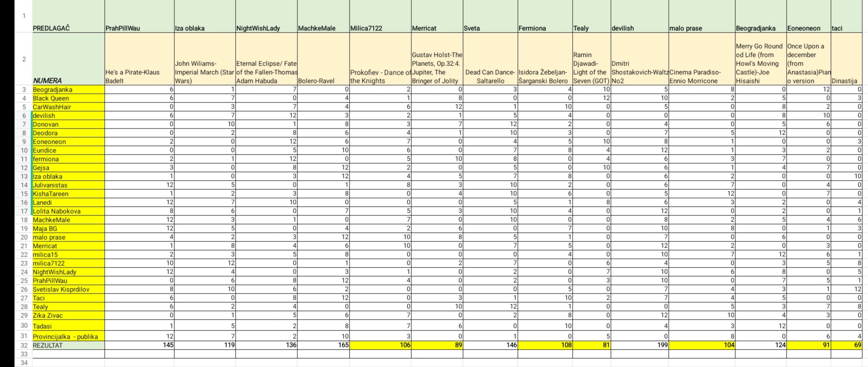
Task: Select the MachkeMale header in row 1
Action: (x=324, y=16)
